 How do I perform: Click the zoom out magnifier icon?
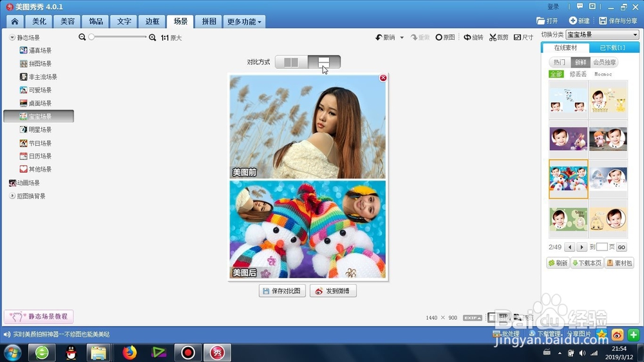(82, 37)
